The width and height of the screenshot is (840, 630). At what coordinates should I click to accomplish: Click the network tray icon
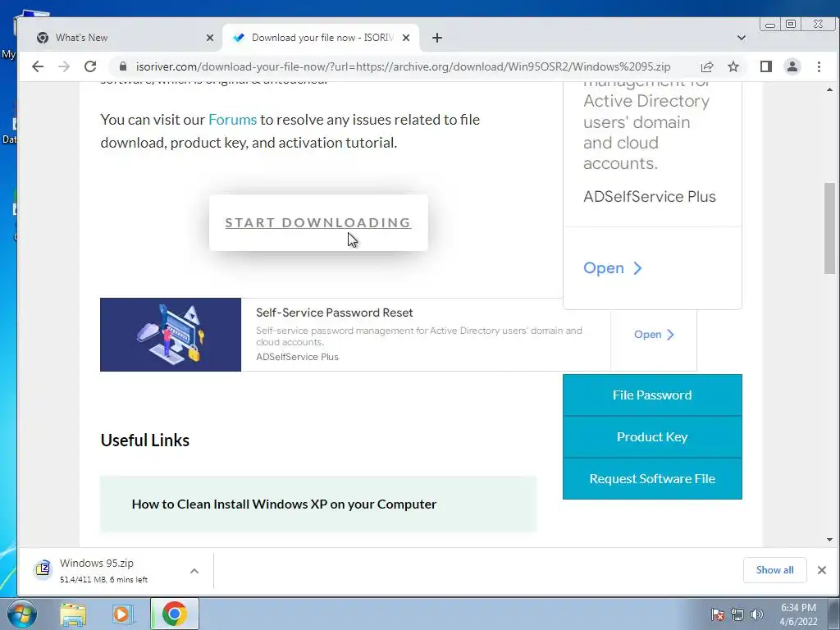(x=737, y=614)
